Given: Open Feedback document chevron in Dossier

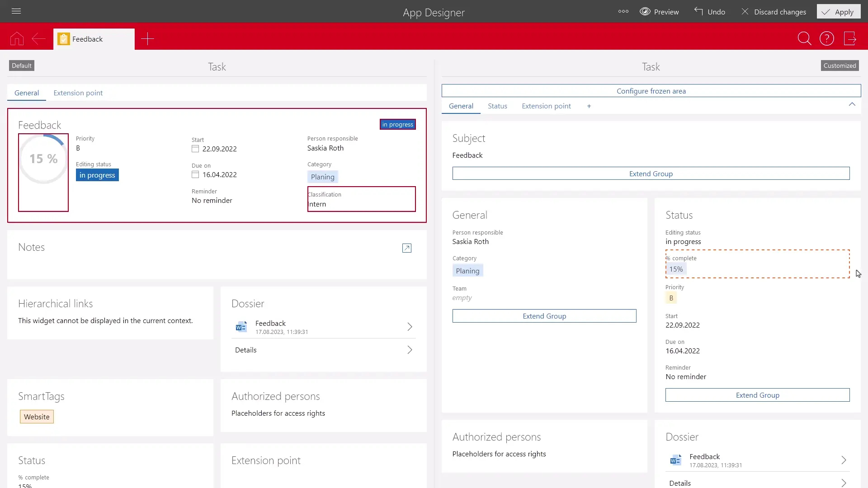Looking at the screenshot, I should (x=410, y=327).
